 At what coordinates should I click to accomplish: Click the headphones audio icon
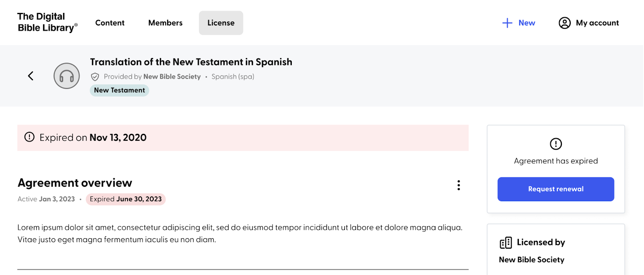67,76
